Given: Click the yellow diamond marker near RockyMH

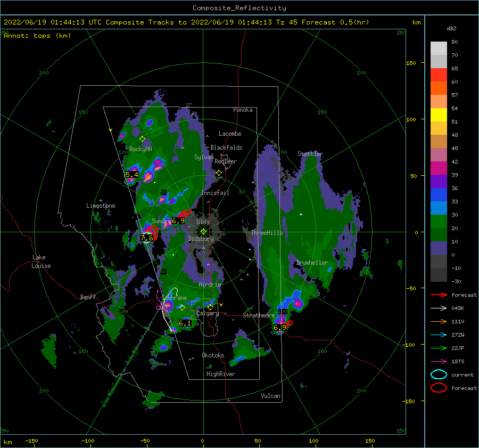Looking at the screenshot, I should [x=142, y=139].
